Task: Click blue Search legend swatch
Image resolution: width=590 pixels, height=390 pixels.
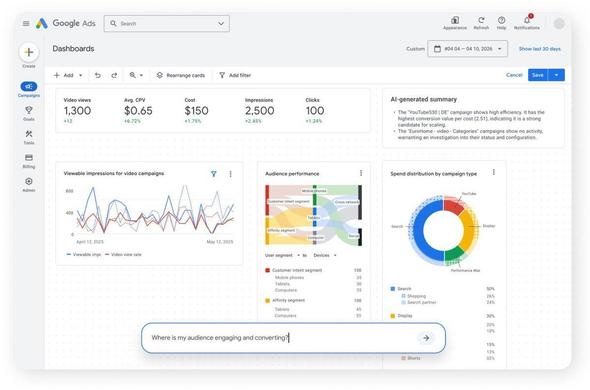Action: point(393,289)
